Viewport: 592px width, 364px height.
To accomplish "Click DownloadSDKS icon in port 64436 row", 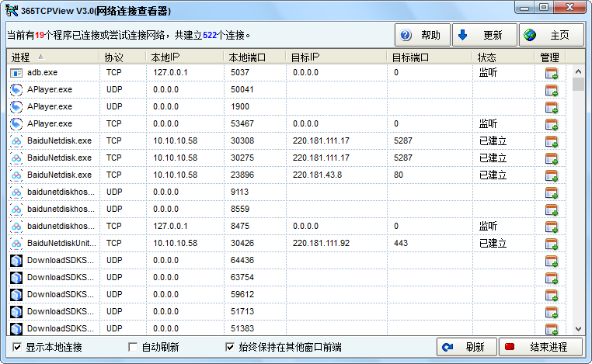I will point(16,260).
